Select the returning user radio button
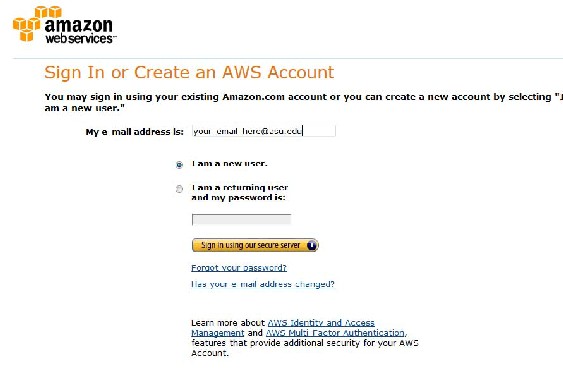This screenshot has height=388, width=563. [179, 189]
